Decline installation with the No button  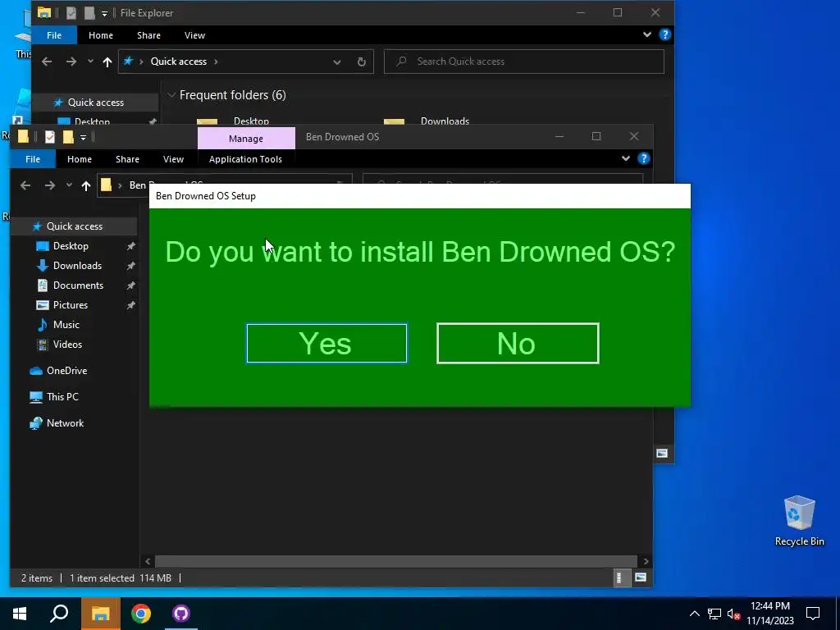tap(518, 344)
